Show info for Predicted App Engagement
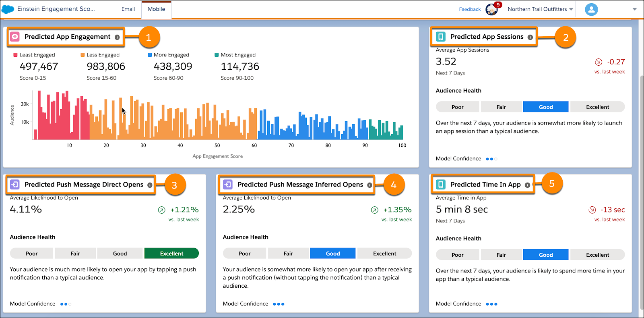Image resolution: width=644 pixels, height=318 pixels. pyautogui.click(x=117, y=37)
